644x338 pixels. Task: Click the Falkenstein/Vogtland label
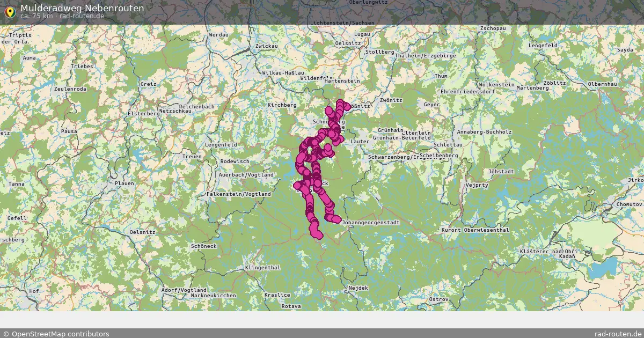[239, 194]
